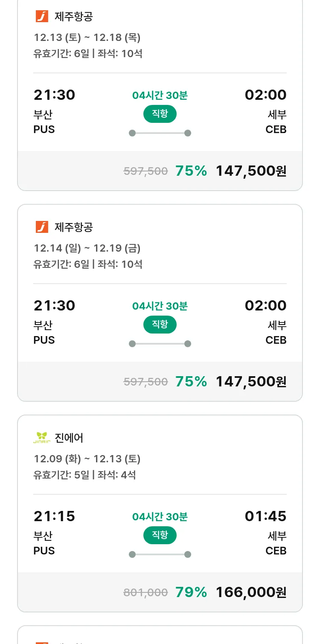The height and width of the screenshot is (644, 320).
Task: Click 75% discount on 12.14 flight
Action: tap(191, 381)
